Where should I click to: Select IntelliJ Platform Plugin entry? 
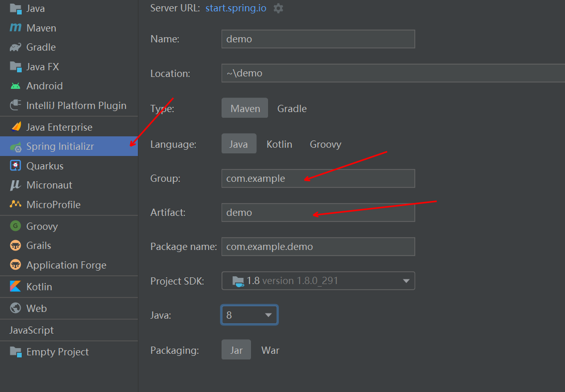click(x=69, y=105)
